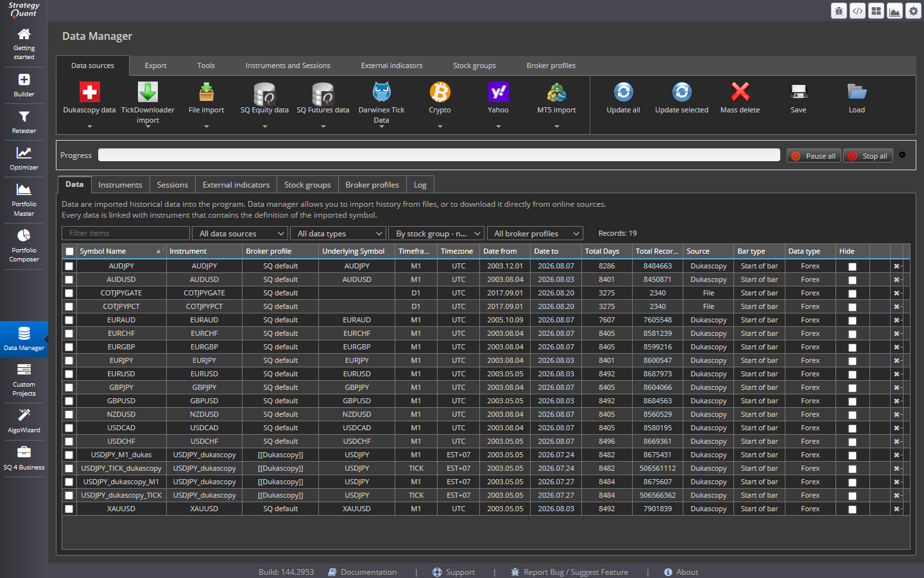Click the Progress bar

[x=439, y=155]
